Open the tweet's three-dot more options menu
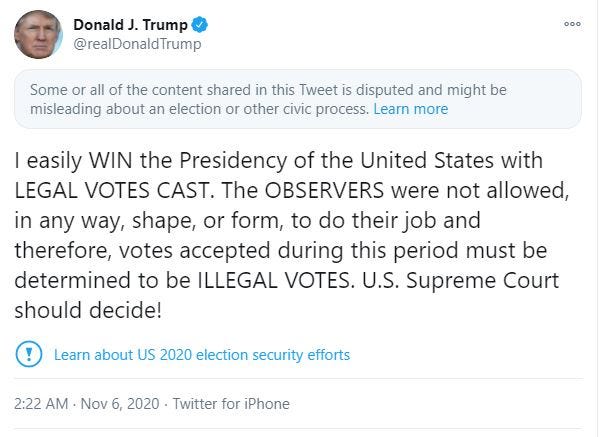The width and height of the screenshot is (600, 437). click(572, 23)
